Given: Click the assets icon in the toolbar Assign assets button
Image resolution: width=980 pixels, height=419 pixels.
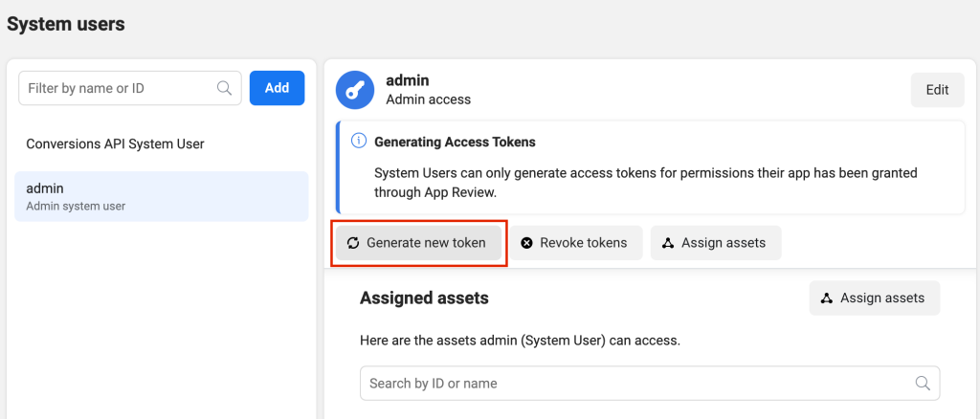Looking at the screenshot, I should (x=668, y=243).
